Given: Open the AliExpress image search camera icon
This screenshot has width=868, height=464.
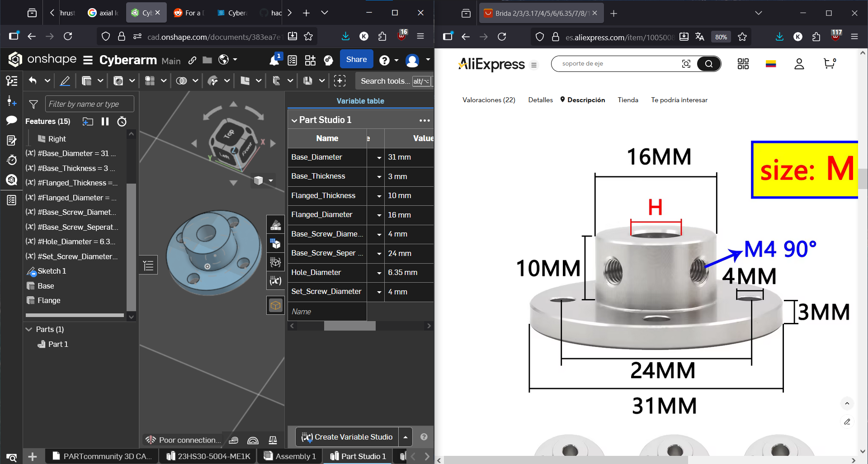Looking at the screenshot, I should coord(686,64).
